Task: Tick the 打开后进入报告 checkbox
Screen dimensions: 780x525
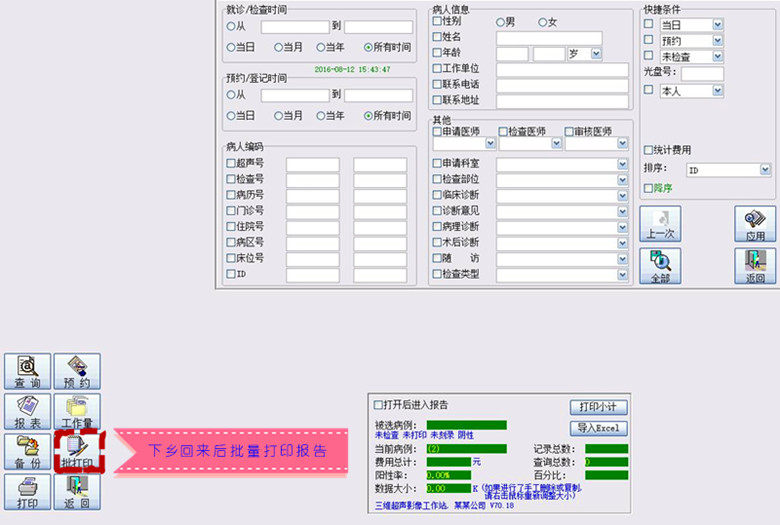Action: pos(379,405)
